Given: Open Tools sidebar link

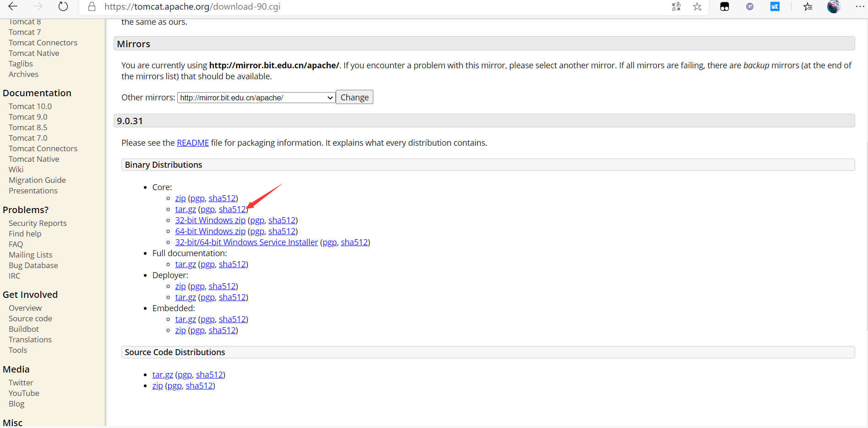Looking at the screenshot, I should pyautogui.click(x=18, y=350).
